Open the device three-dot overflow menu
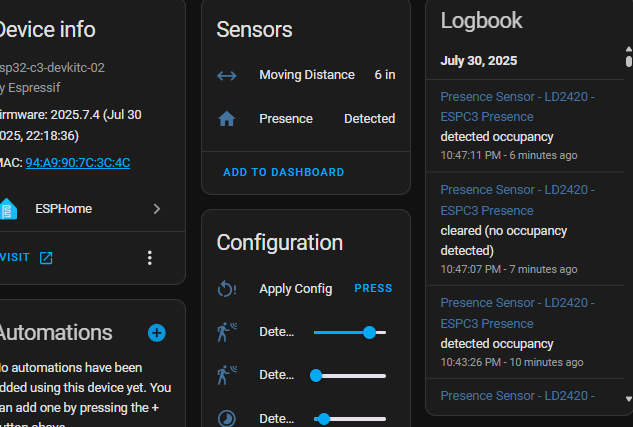Image resolution: width=633 pixels, height=427 pixels. tap(150, 258)
